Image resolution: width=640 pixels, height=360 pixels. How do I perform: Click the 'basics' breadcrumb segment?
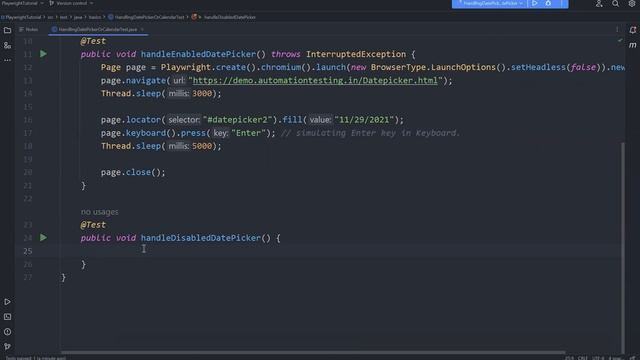pos(95,17)
